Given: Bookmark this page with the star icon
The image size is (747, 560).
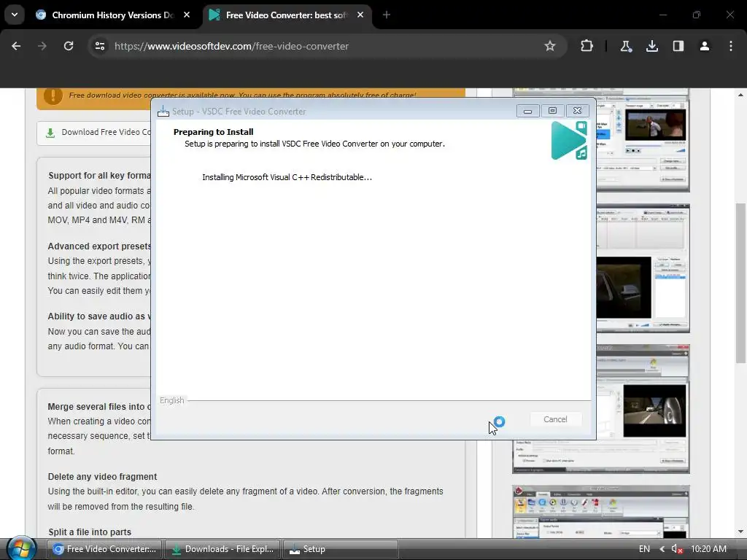Looking at the screenshot, I should (x=550, y=46).
